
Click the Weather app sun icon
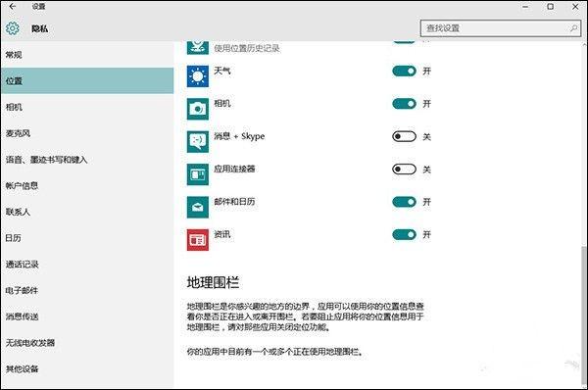pyautogui.click(x=198, y=76)
